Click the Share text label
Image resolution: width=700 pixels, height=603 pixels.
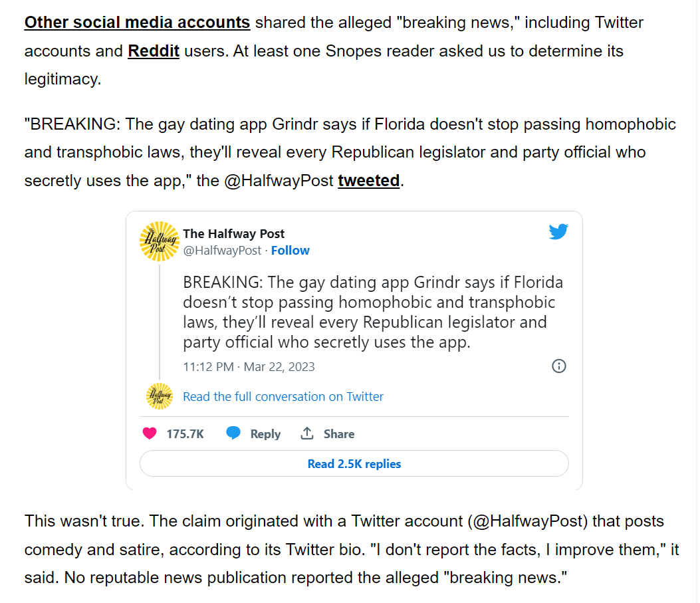pyautogui.click(x=339, y=434)
